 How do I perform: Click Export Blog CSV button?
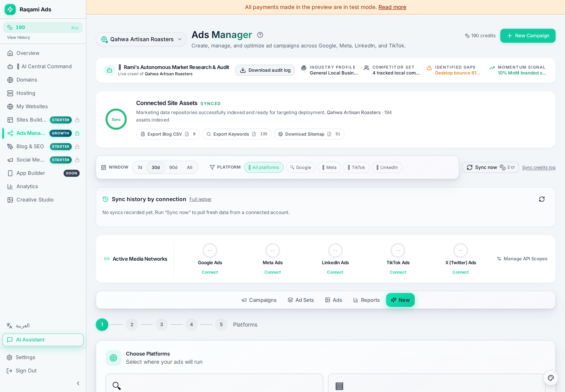(x=168, y=134)
